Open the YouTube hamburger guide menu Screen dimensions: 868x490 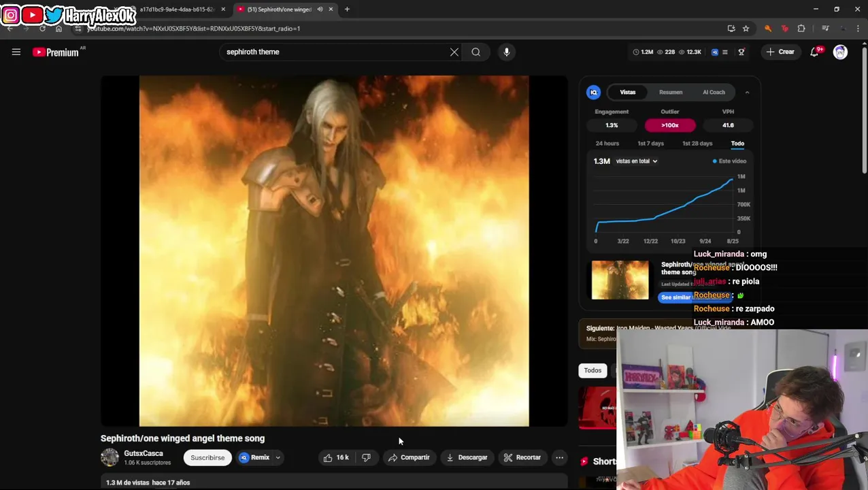tap(16, 52)
